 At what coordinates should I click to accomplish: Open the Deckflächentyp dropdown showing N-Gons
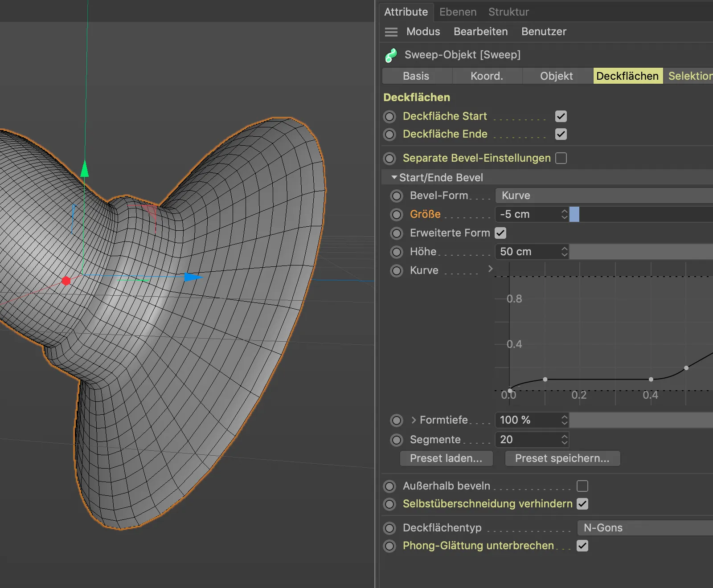[645, 528]
